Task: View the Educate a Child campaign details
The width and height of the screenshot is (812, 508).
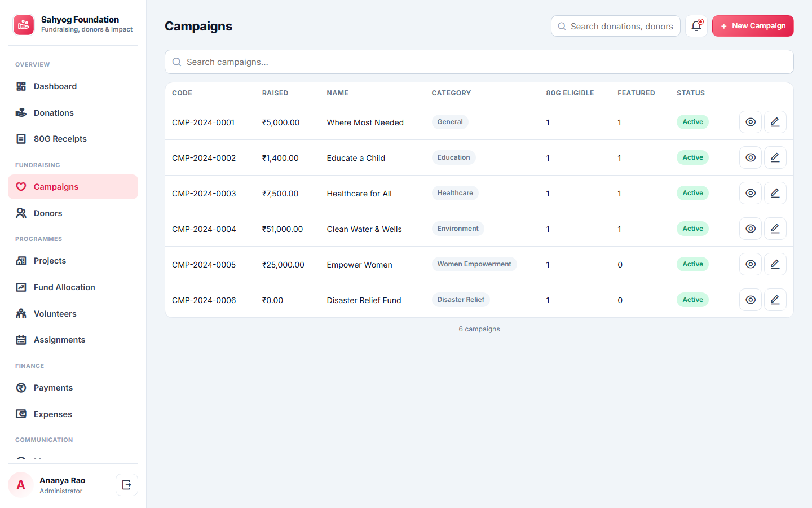Action: [751, 157]
